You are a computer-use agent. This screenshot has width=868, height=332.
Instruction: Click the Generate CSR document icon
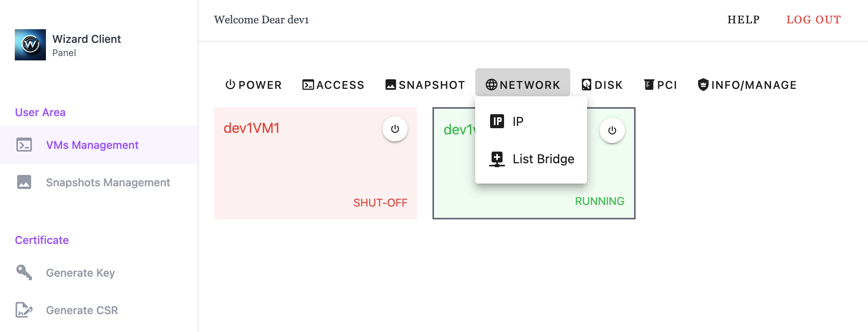pyautogui.click(x=24, y=310)
